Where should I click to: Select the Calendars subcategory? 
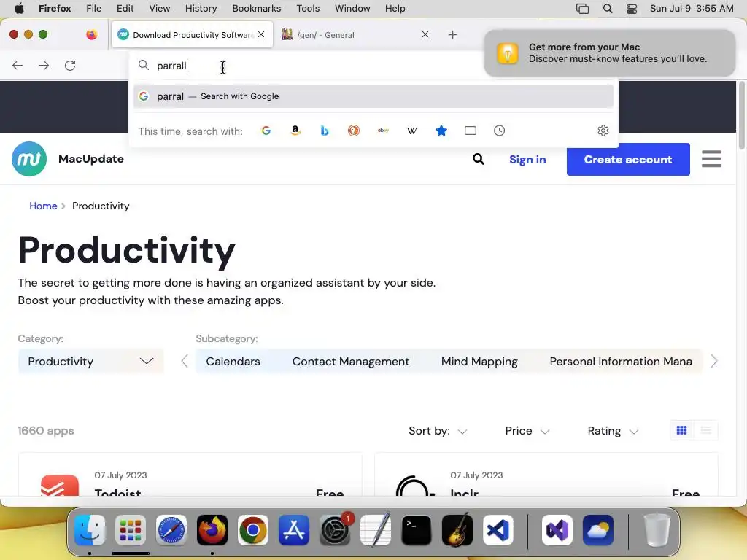click(x=233, y=362)
